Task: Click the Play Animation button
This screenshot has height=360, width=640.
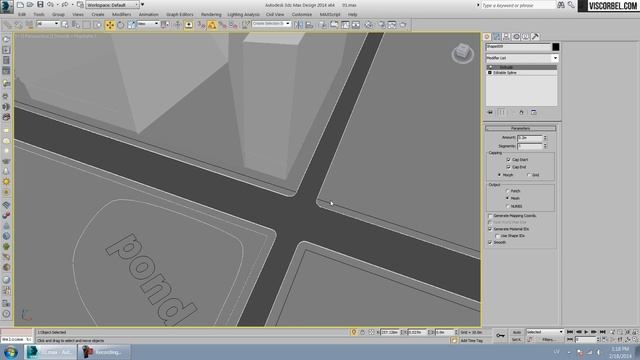Action: [586, 332]
